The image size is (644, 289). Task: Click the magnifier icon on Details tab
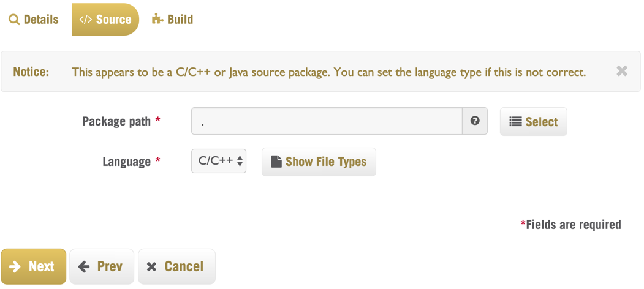(14, 20)
